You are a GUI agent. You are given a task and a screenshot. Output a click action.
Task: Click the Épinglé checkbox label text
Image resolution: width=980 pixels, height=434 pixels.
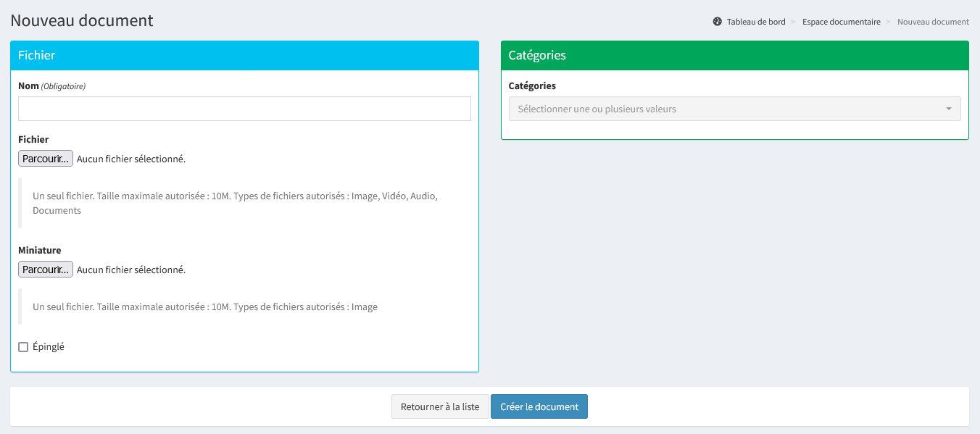click(x=49, y=347)
